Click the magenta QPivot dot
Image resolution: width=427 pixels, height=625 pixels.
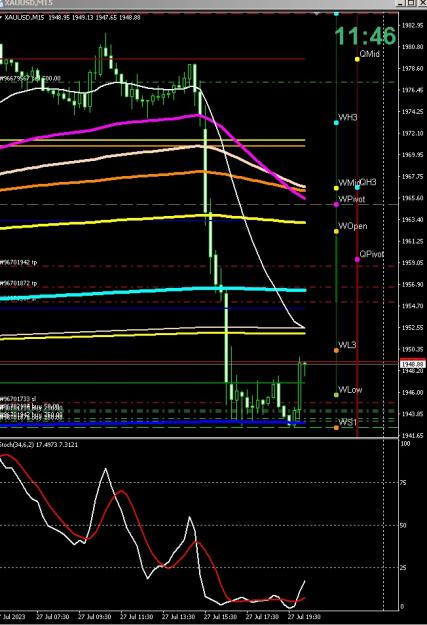pyautogui.click(x=357, y=259)
